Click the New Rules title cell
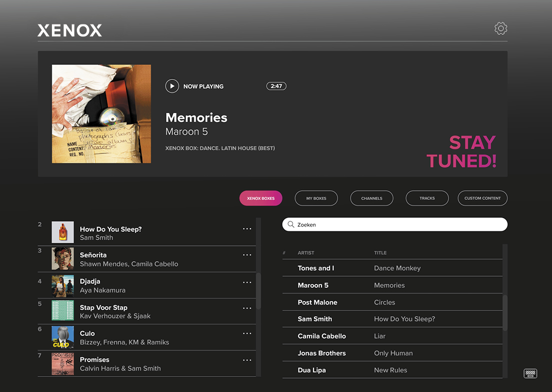Viewport: 552px width, 392px height. (391, 370)
